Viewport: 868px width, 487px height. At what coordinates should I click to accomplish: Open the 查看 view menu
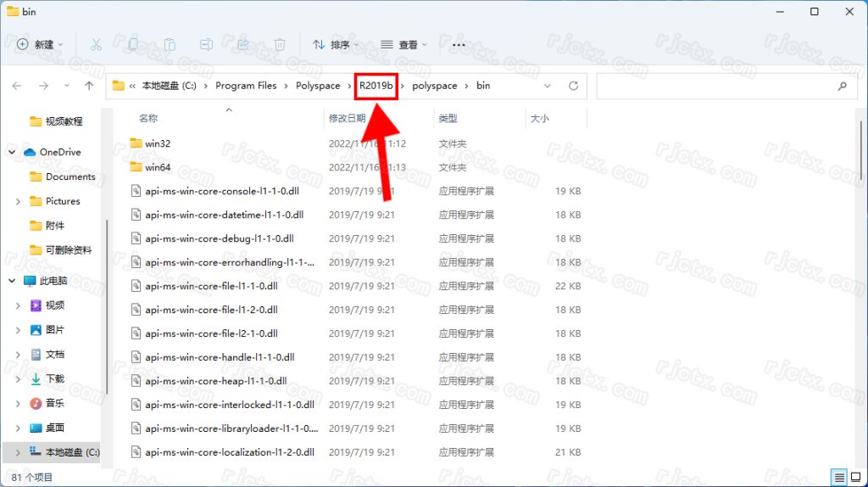pos(403,44)
